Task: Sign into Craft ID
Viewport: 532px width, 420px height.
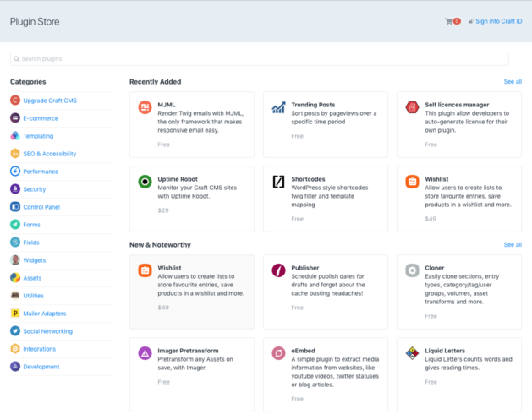Action: point(498,21)
